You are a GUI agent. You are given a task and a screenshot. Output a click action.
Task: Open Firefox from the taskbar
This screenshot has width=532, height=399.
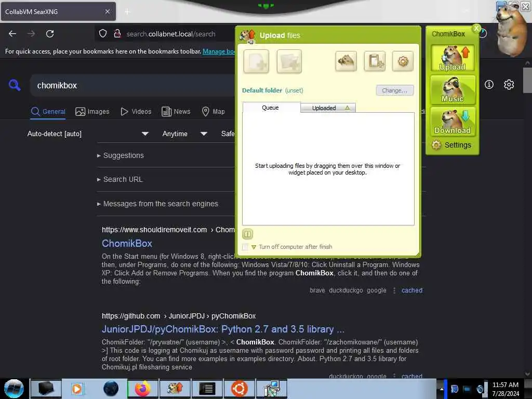pyautogui.click(x=143, y=389)
